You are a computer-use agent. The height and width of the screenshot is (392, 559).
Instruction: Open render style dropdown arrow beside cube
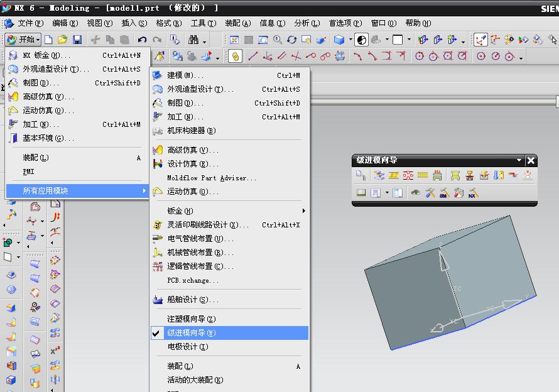[x=351, y=40]
